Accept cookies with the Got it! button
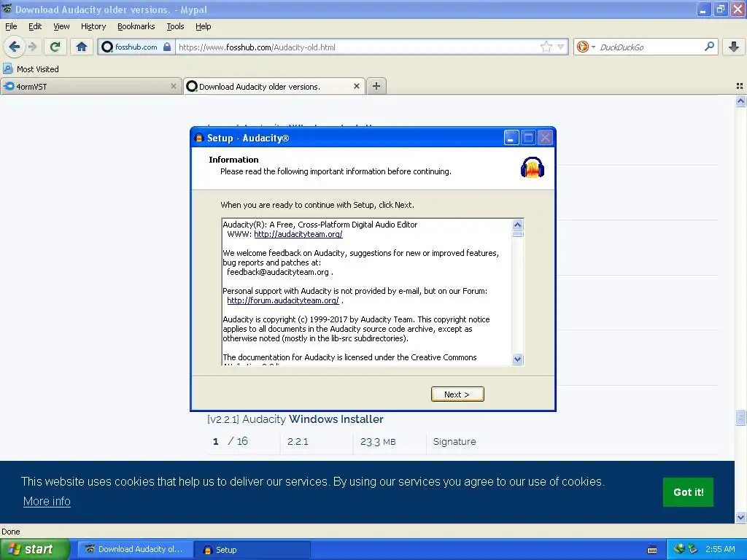Image resolution: width=747 pixels, height=560 pixels. (688, 492)
